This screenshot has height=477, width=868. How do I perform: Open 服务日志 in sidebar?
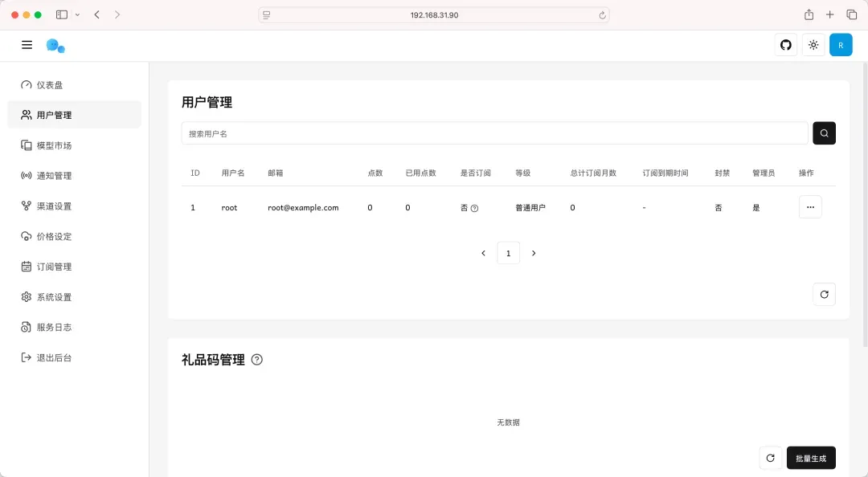[x=74, y=327]
